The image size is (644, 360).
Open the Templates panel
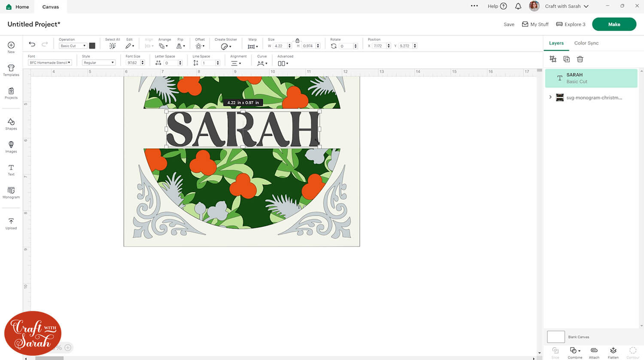pyautogui.click(x=11, y=70)
